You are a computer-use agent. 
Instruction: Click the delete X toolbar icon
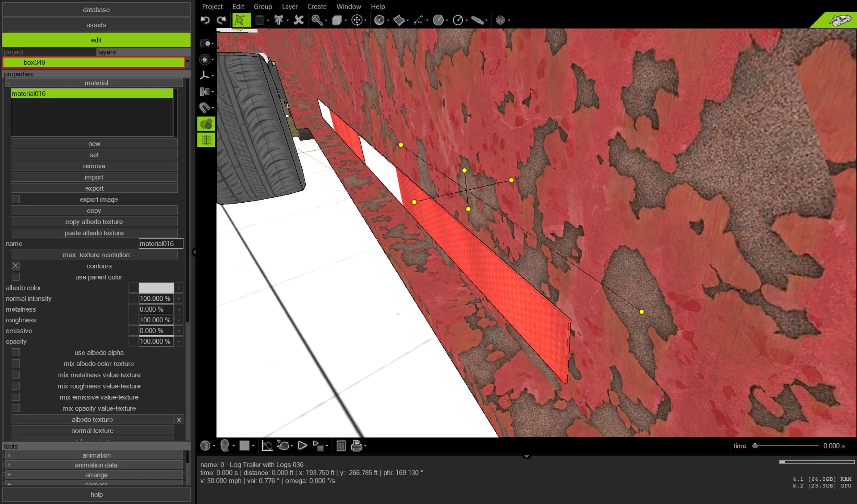pyautogui.click(x=299, y=20)
